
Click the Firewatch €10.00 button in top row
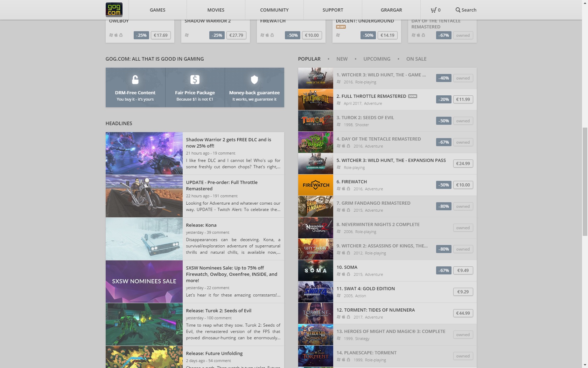pyautogui.click(x=312, y=35)
